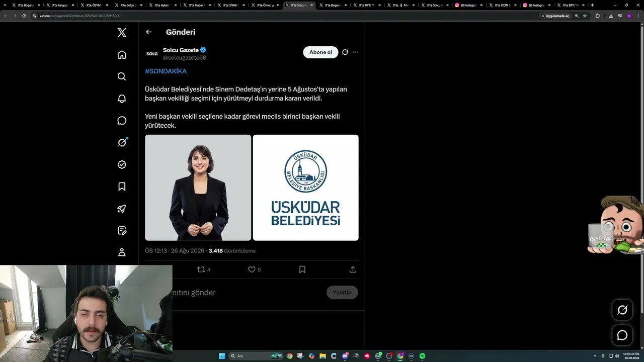
Task: Click the microphone icon in the system tray
Action: 603,356
